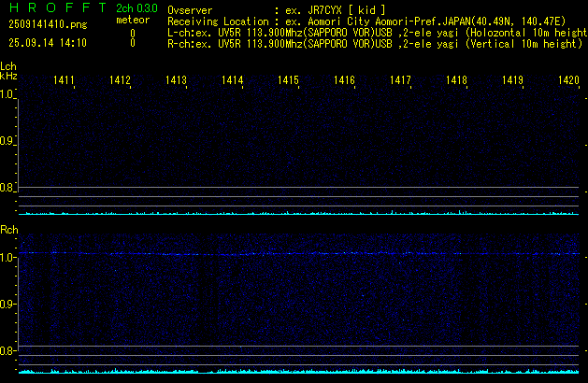Click the Rch cyan signal level trace
Image resolution: width=588 pixels, height=383 pixels.
[298, 371]
